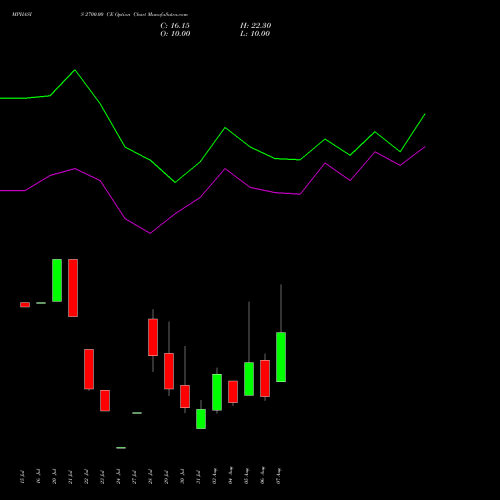Select the green candle for 05 Aug
The width and height of the screenshot is (500, 500).
click(x=249, y=379)
